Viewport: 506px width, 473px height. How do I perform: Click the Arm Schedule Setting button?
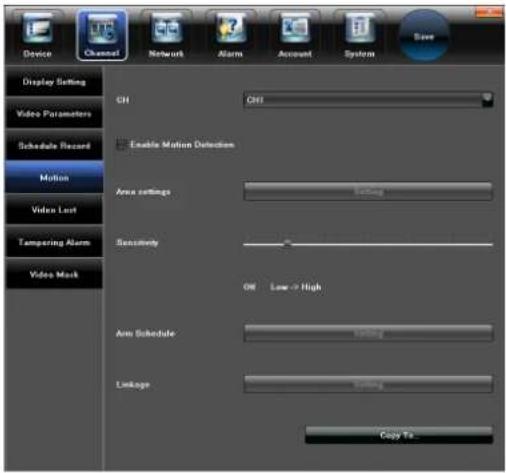click(368, 333)
